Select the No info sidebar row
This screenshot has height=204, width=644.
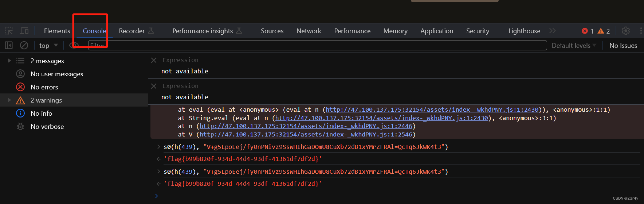pos(74,113)
